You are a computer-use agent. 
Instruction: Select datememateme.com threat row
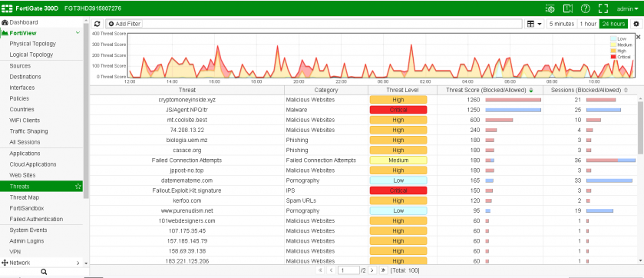pyautogui.click(x=363, y=180)
